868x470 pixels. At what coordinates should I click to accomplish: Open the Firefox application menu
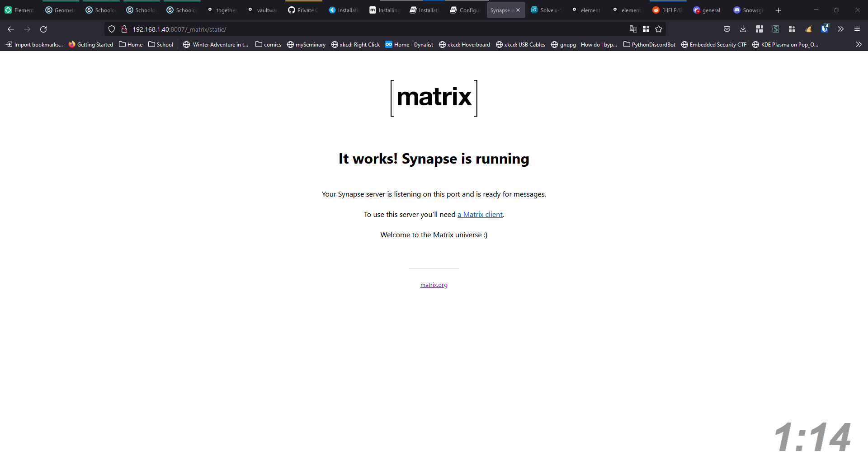click(x=857, y=29)
